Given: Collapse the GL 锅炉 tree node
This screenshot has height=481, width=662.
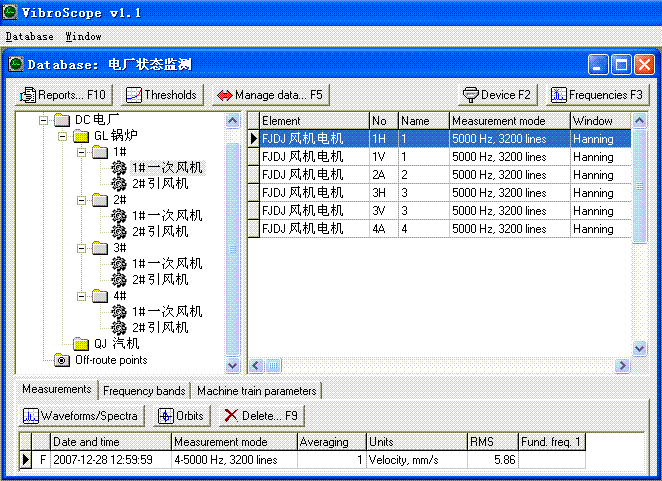Looking at the screenshot, I should coord(62,136).
